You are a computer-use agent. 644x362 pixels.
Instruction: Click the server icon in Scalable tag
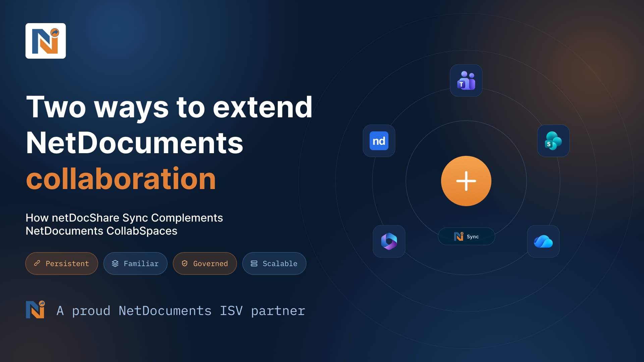tap(254, 263)
